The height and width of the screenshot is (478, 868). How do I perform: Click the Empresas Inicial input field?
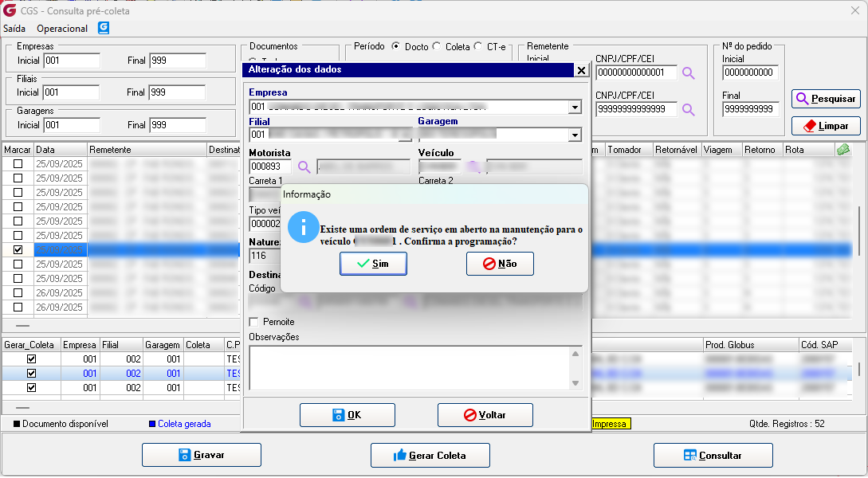pos(72,61)
